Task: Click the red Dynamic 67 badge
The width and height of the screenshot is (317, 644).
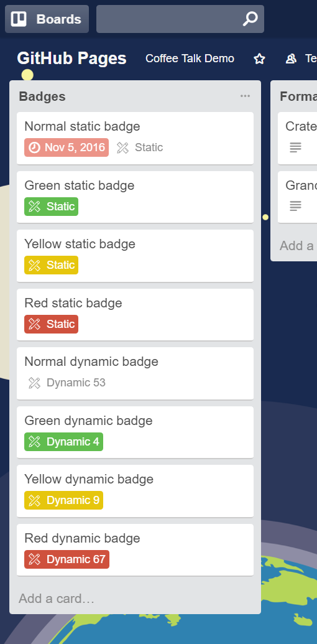Action: tap(67, 559)
